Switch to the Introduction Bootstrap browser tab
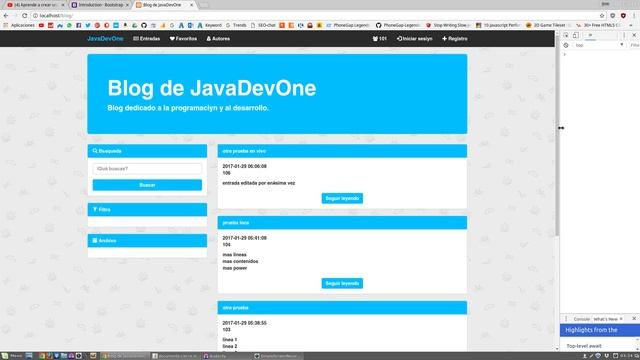The width and height of the screenshot is (640, 360). (x=100, y=5)
